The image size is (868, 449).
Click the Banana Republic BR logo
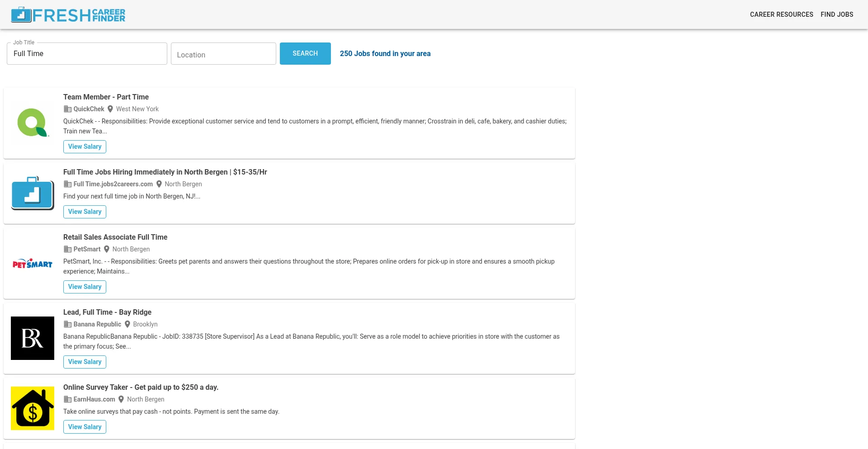click(33, 338)
